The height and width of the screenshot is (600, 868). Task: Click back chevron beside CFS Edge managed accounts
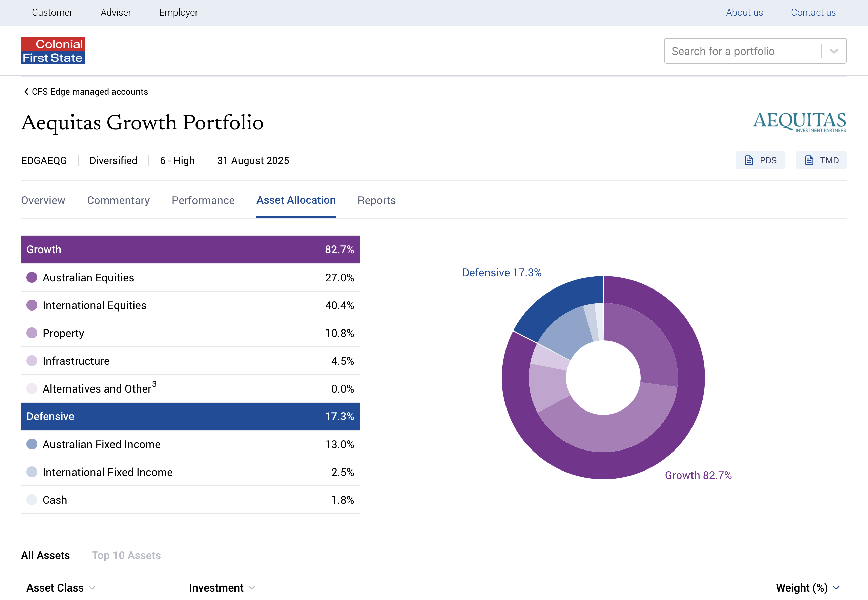coord(26,91)
